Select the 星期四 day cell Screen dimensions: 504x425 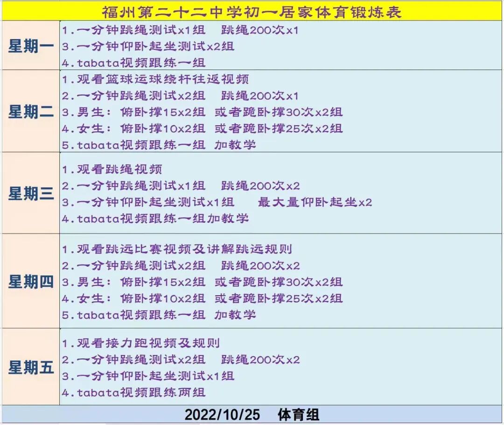point(31,281)
